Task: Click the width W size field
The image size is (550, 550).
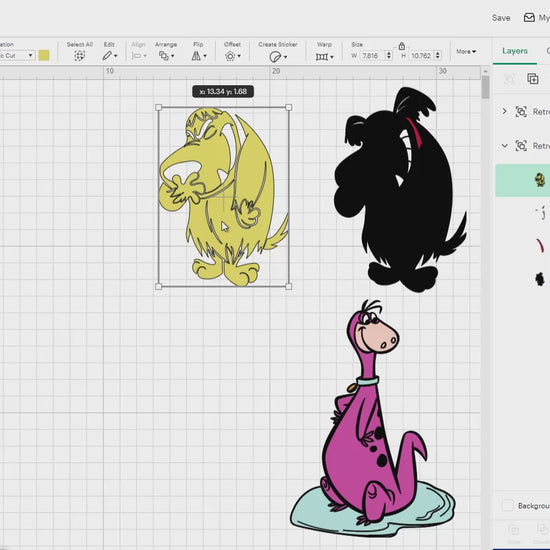Action: 373,55
